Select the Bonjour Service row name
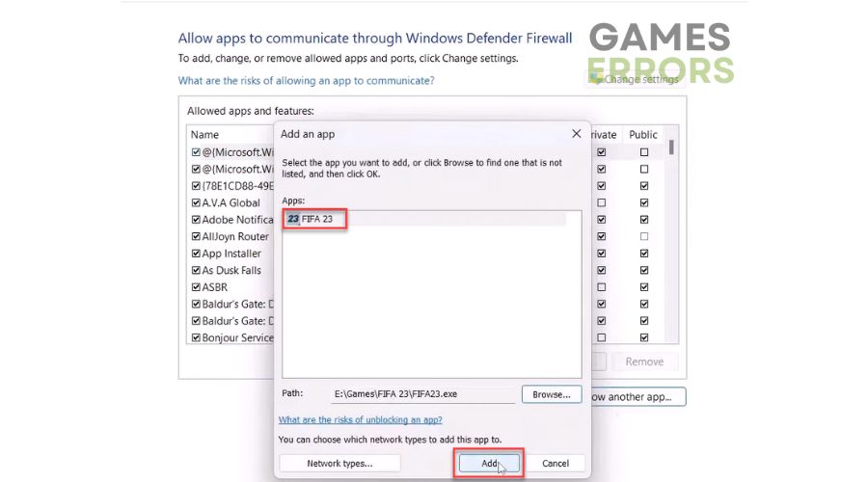 (237, 337)
